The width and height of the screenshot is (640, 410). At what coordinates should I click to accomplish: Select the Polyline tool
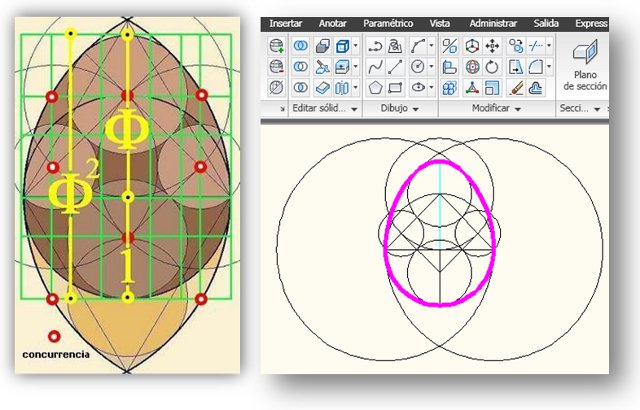[x=376, y=46]
